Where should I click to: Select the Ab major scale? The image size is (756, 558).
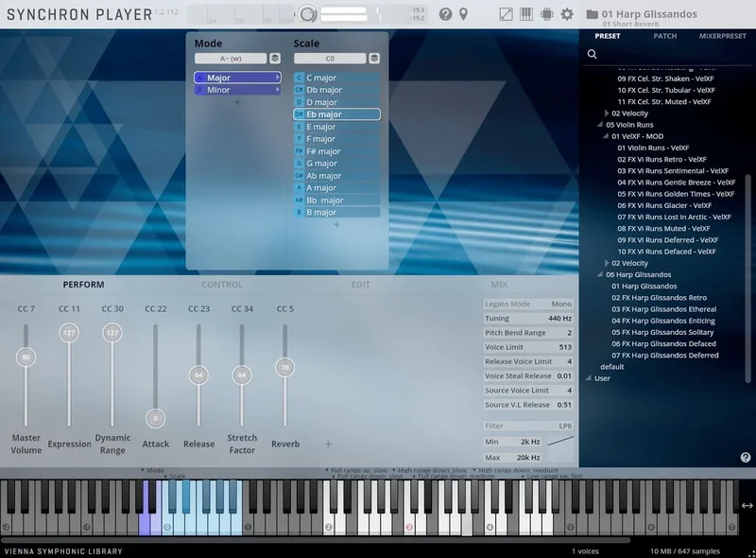337,176
